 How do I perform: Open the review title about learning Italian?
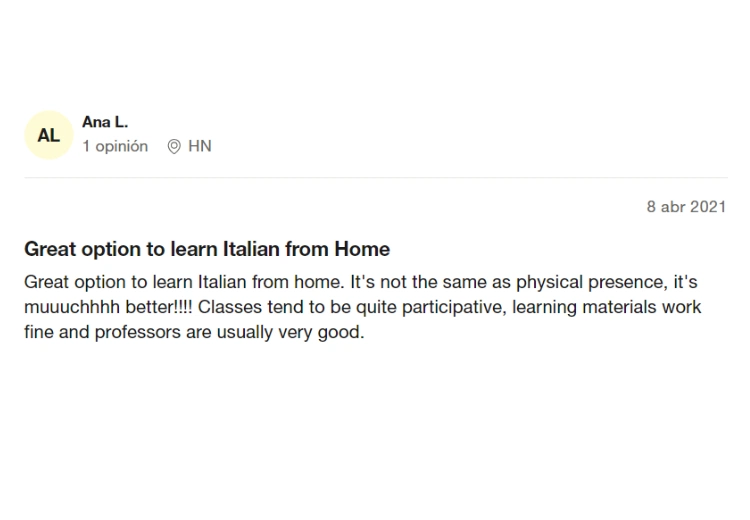tap(207, 249)
